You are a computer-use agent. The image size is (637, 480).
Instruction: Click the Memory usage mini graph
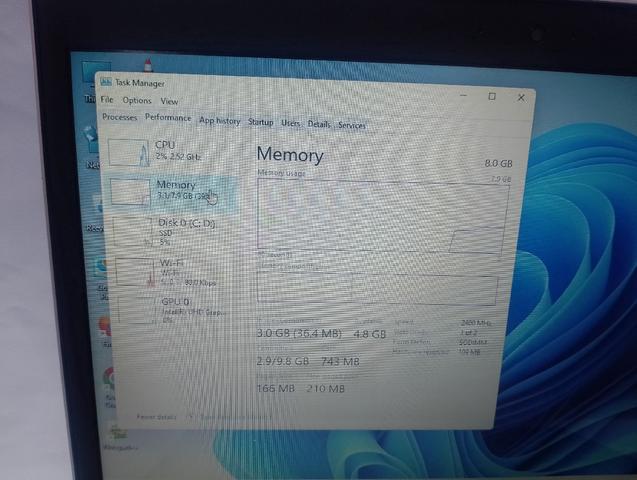[x=130, y=192]
